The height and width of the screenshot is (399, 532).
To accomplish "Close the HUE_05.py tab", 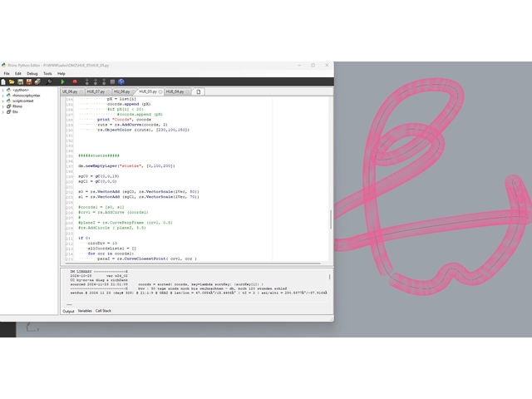I will (x=160, y=92).
